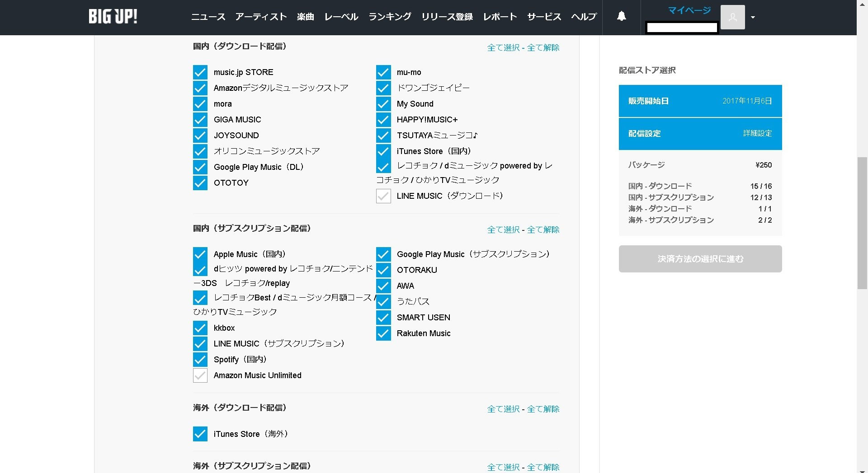Uncheck music.jp STORE checkbox
Viewport: 868px width, 473px height.
click(x=200, y=72)
